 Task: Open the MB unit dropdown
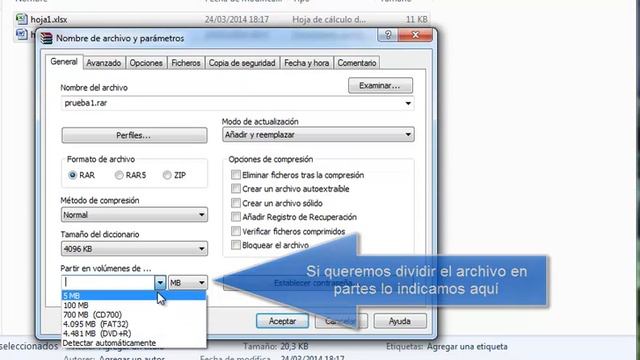[x=188, y=282]
